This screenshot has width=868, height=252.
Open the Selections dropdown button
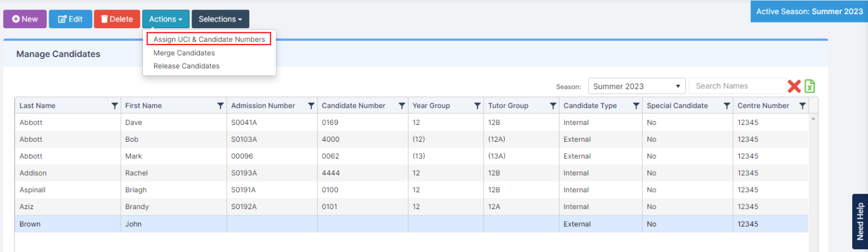(x=220, y=19)
